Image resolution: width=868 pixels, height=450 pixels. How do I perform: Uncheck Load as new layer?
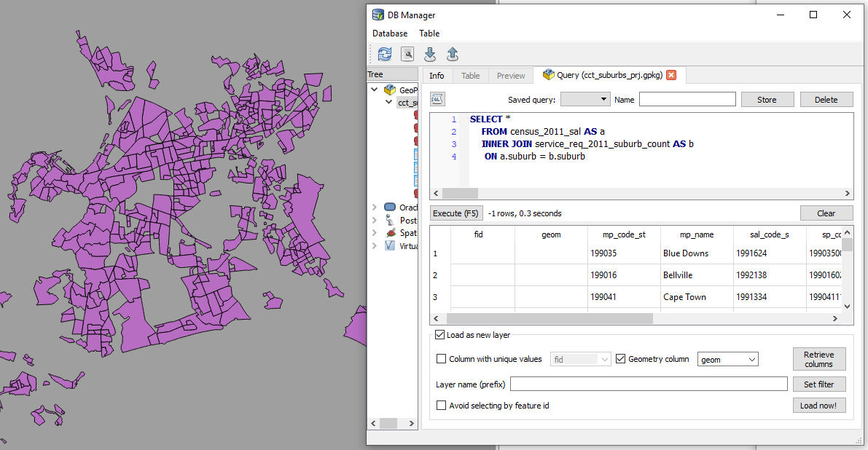[440, 334]
